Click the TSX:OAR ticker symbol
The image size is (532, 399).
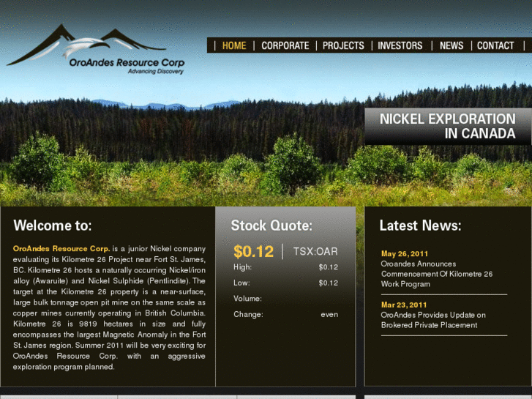315,252
